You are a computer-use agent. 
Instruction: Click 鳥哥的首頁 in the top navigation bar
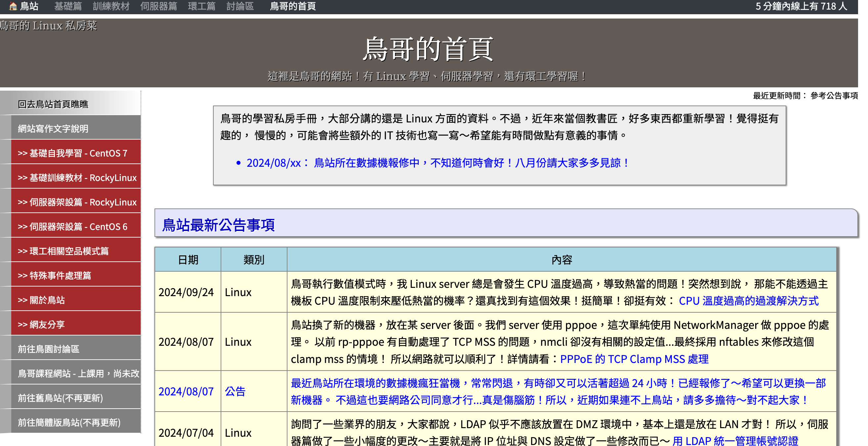[292, 6]
